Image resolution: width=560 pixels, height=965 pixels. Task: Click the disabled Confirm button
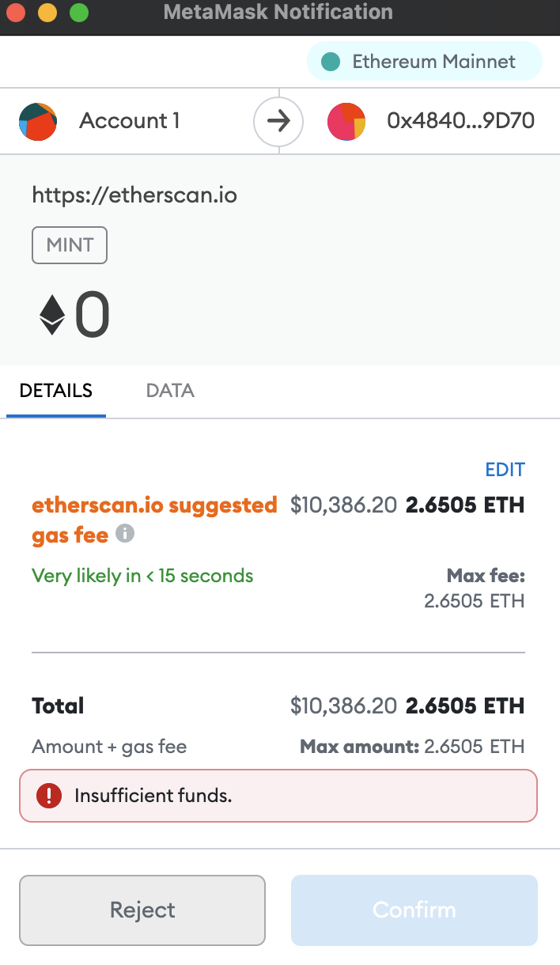click(414, 910)
